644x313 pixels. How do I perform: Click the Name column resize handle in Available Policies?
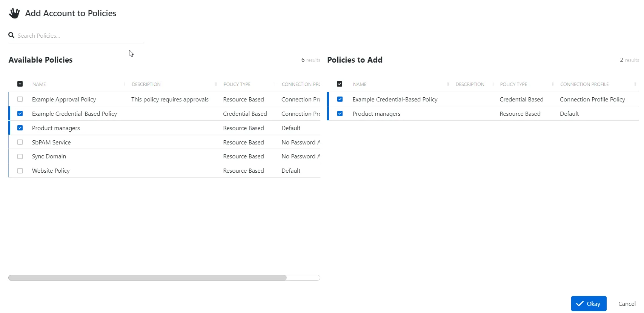point(124,84)
